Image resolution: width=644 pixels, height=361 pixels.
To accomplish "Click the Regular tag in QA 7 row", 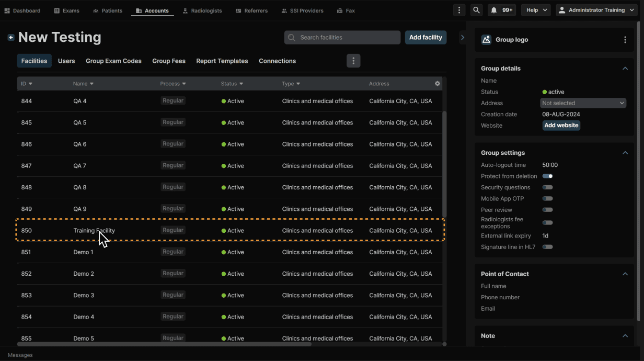I will [173, 165].
